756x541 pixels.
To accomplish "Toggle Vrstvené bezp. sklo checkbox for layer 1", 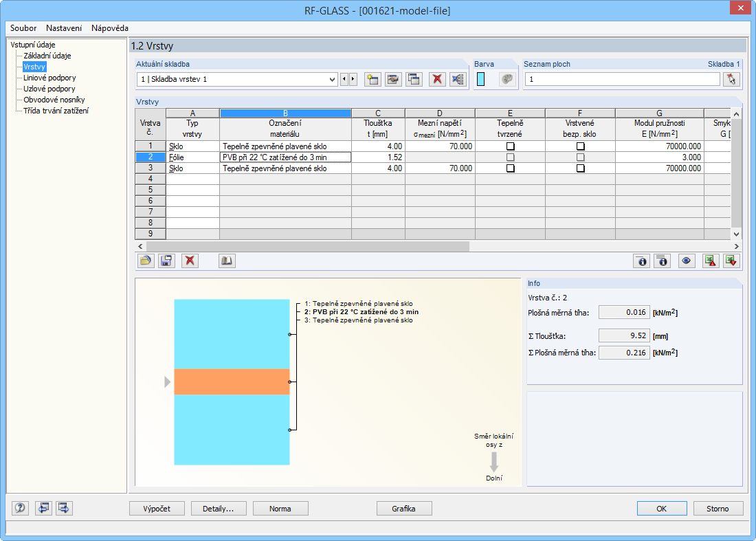I will coord(581,146).
